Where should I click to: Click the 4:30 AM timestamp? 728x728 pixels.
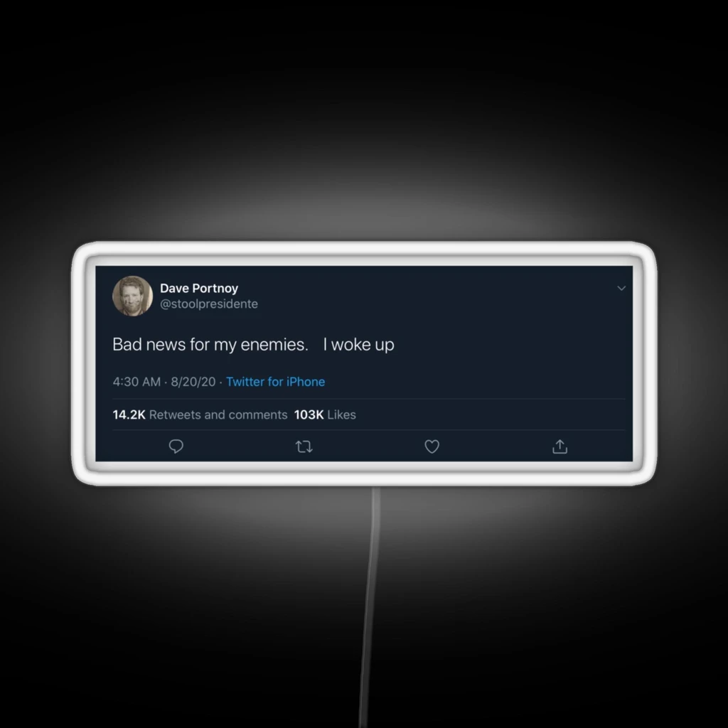pos(136,382)
